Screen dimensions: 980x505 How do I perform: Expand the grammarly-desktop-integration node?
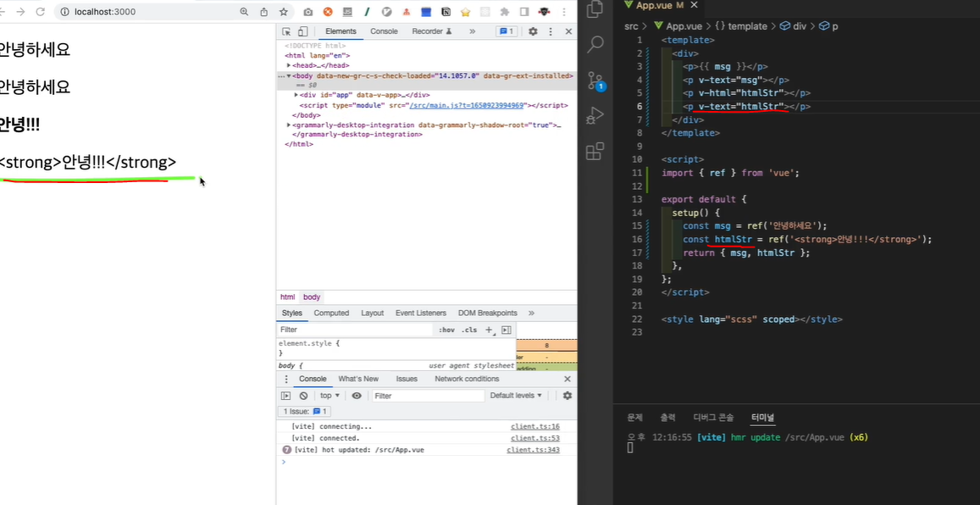coord(289,125)
